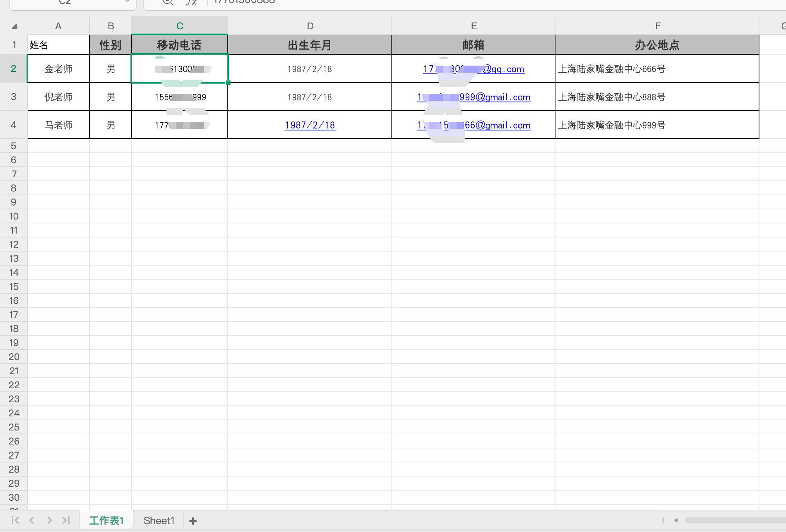Add a new sheet with plus icon
Viewport: 786px width, 532px height.
193,521
